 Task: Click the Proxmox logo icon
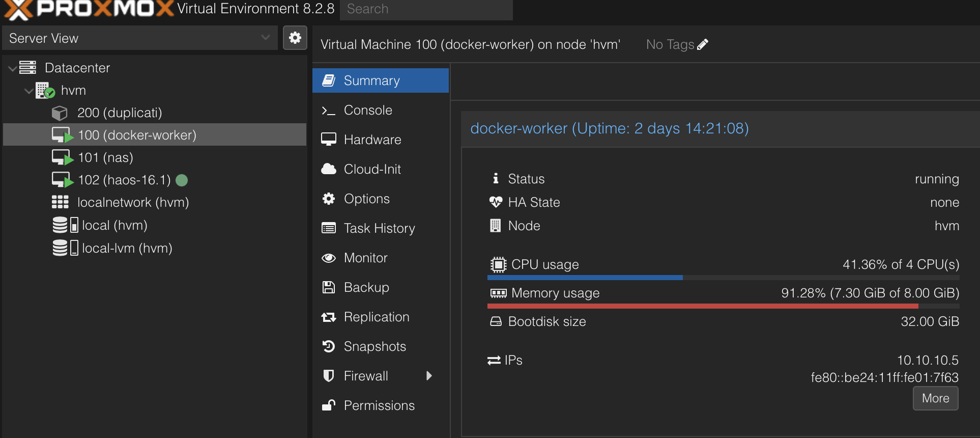[x=18, y=10]
